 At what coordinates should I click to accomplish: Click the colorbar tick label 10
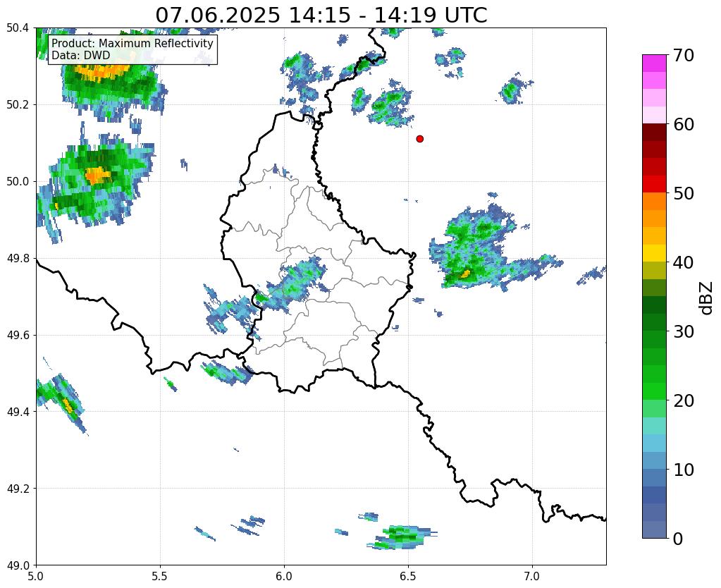pyautogui.click(x=684, y=470)
